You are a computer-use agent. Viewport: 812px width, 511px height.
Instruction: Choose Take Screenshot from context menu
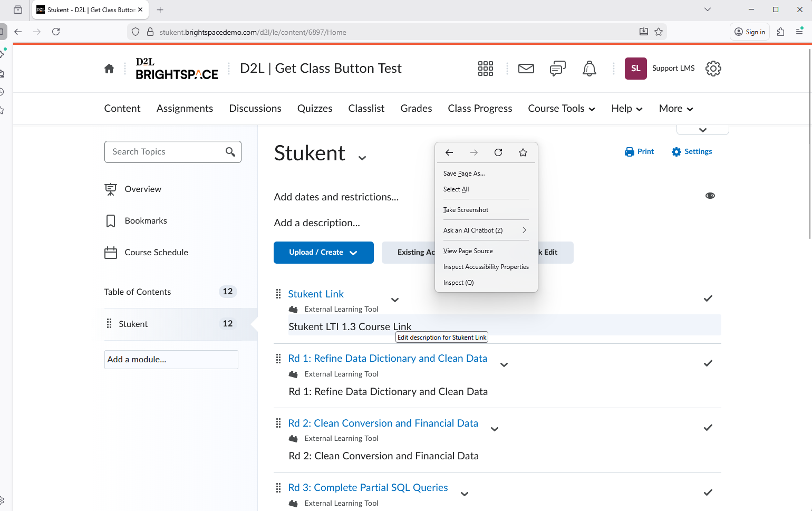pos(466,210)
